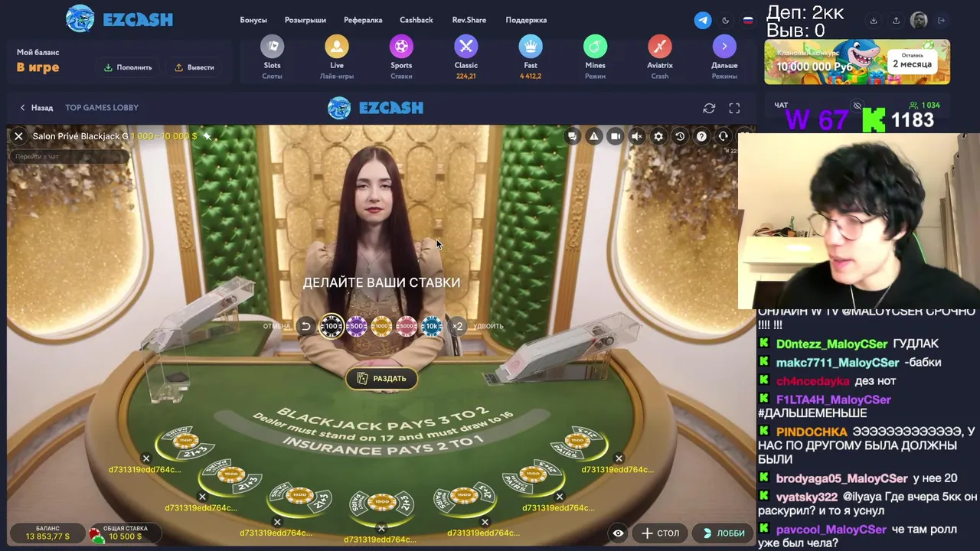The height and width of the screenshot is (551, 980).
Task: Open the user profile avatar
Action: click(919, 21)
